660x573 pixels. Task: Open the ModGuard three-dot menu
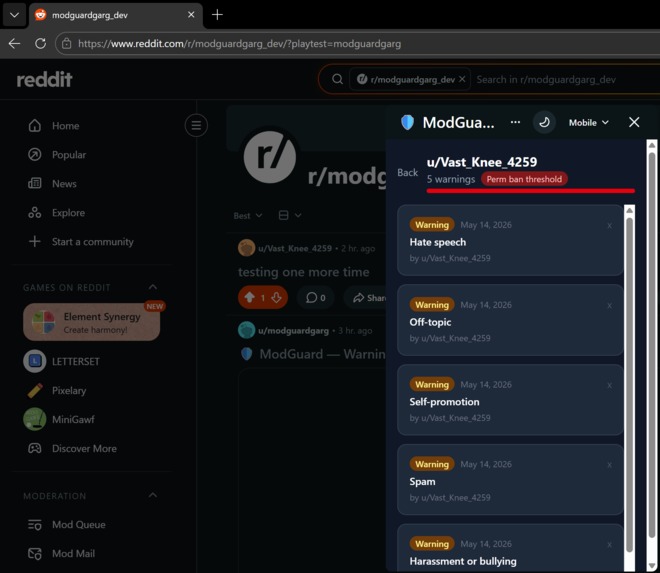pyautogui.click(x=515, y=123)
